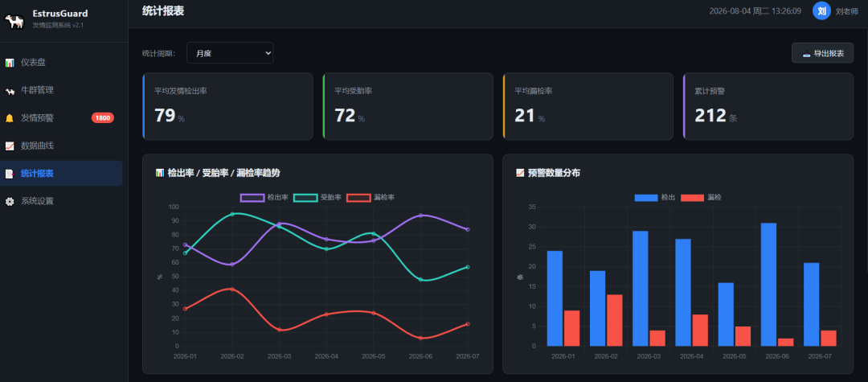Click the 2026-06 blue 检出 bar
This screenshot has width=868, height=382.
pyautogui.click(x=768, y=285)
